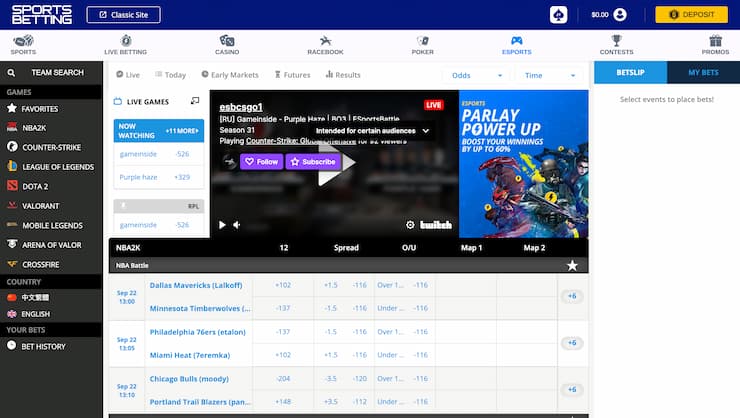Expand +6 markets for Dallas Mavericks game
The width and height of the screenshot is (740, 418).
tap(572, 296)
